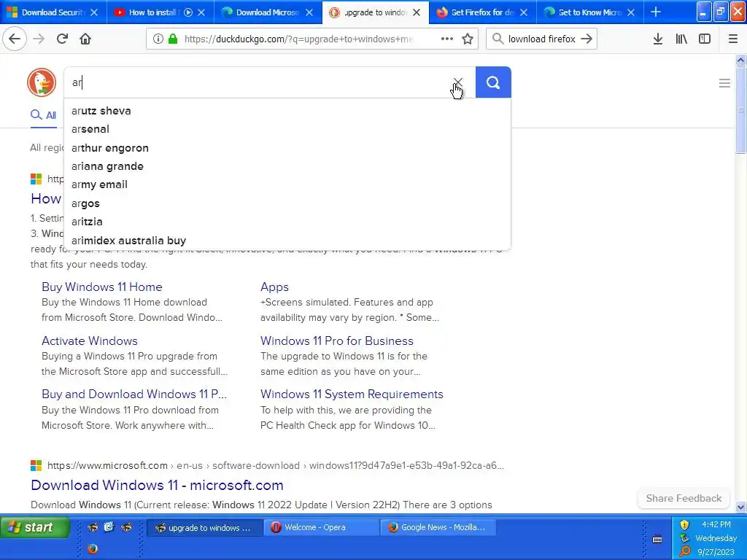Choose suggestion argos

point(287,203)
